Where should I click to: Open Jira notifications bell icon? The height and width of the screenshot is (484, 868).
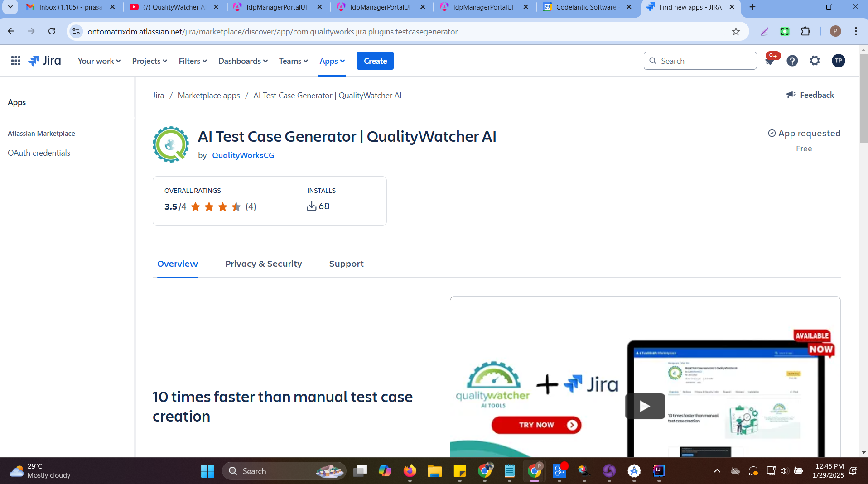[770, 61]
